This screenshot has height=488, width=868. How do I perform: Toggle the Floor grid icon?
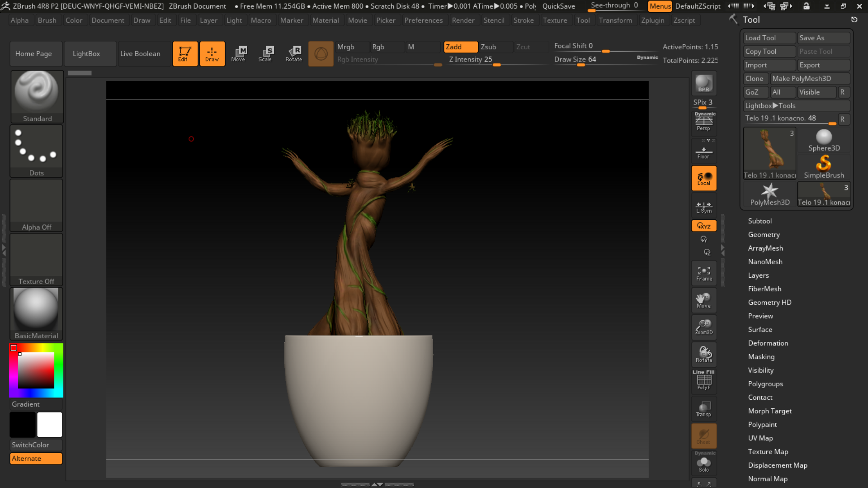coord(704,151)
